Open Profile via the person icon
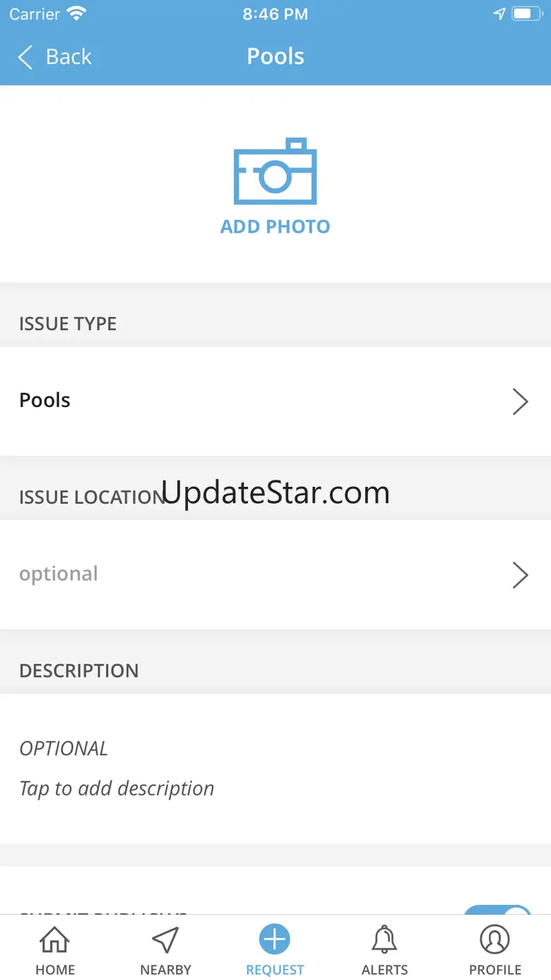The height and width of the screenshot is (980, 551). point(495,940)
